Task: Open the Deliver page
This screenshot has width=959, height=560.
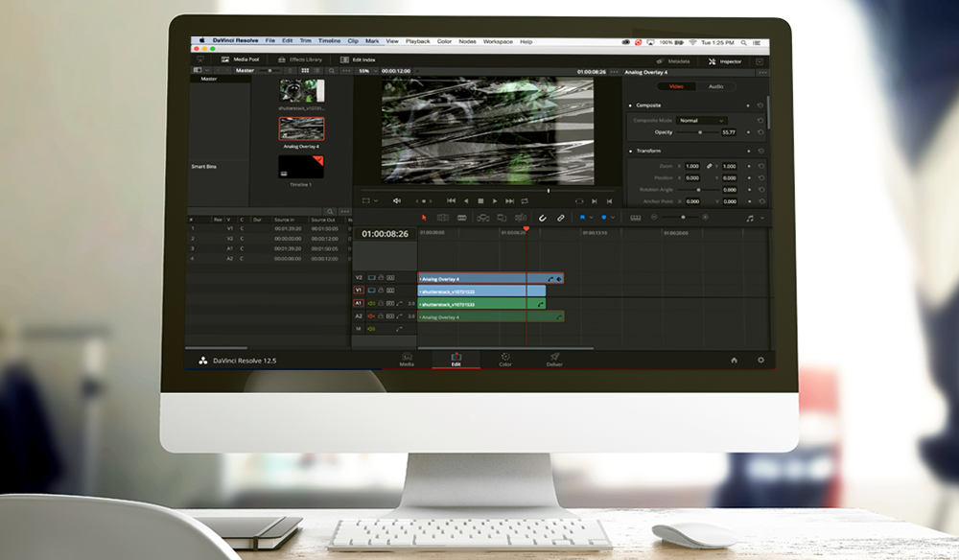Action: (x=554, y=360)
